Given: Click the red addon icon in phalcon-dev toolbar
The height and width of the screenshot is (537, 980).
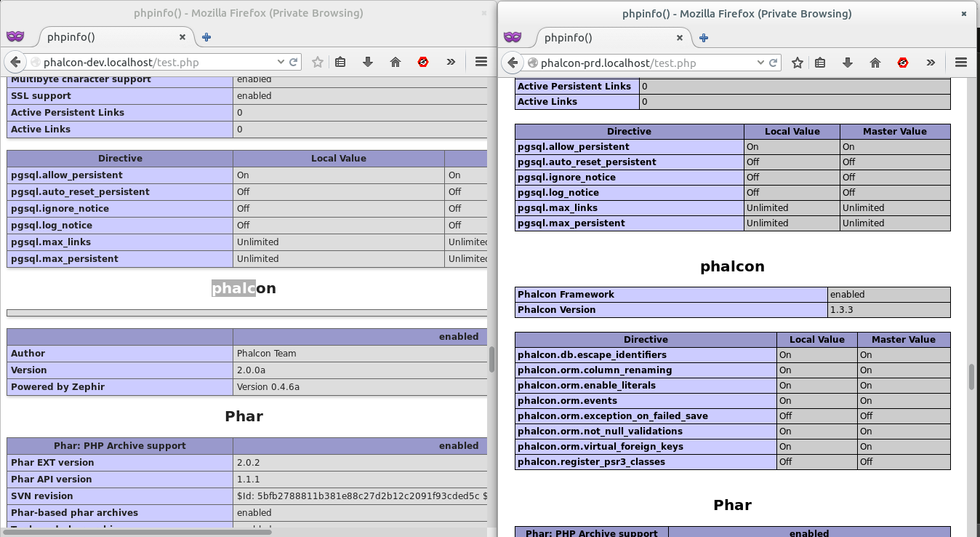Looking at the screenshot, I should click(423, 63).
